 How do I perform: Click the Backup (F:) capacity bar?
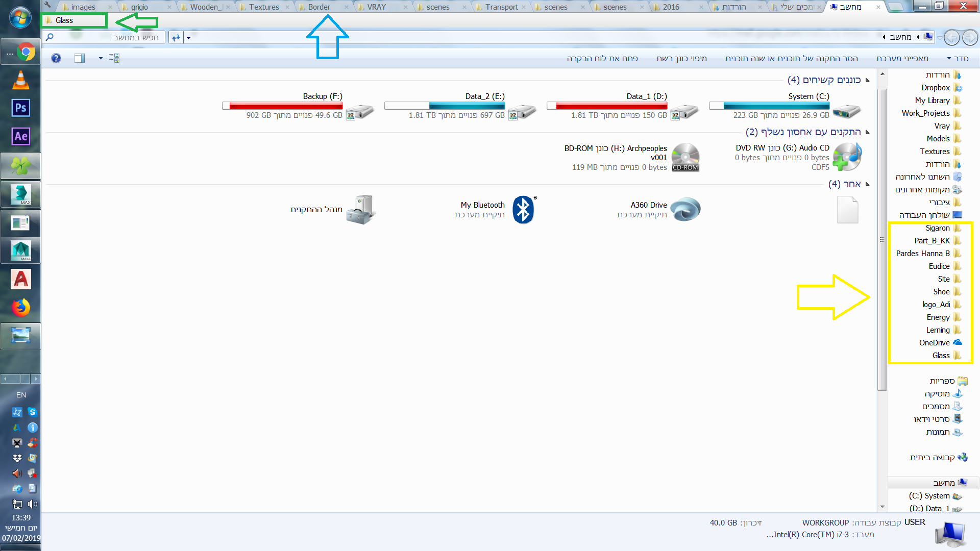click(282, 106)
